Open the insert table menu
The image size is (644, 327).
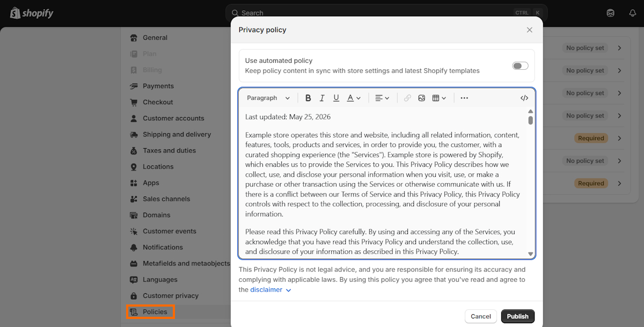pyautogui.click(x=439, y=98)
